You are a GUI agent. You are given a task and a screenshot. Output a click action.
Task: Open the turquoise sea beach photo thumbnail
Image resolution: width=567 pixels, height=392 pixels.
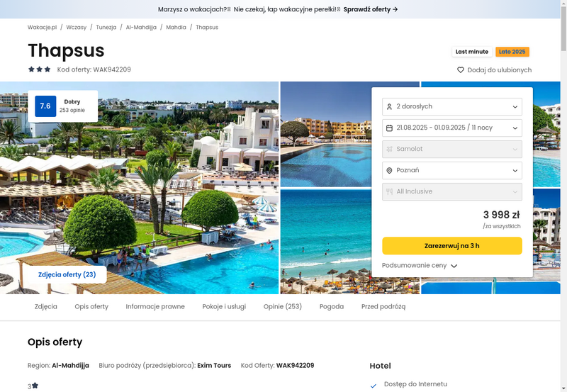point(326,241)
